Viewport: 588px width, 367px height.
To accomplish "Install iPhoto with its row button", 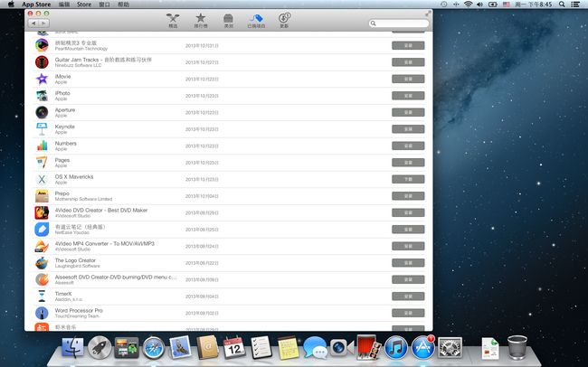I will click(x=408, y=96).
